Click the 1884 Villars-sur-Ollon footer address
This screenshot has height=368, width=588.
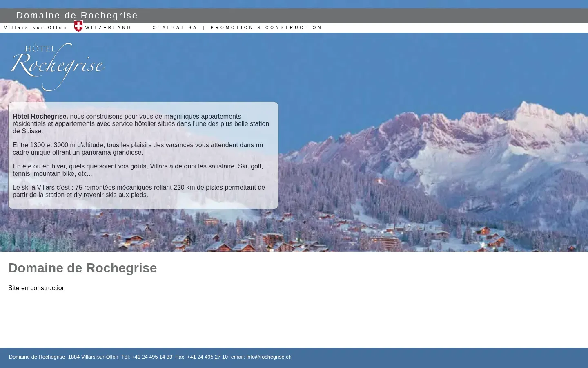coord(93,357)
